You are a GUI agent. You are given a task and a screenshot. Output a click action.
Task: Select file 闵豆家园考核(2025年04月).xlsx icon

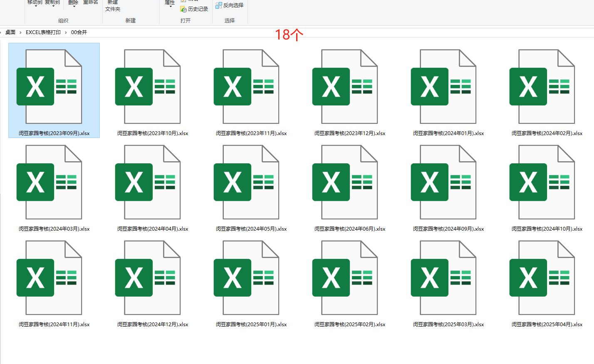(542, 278)
